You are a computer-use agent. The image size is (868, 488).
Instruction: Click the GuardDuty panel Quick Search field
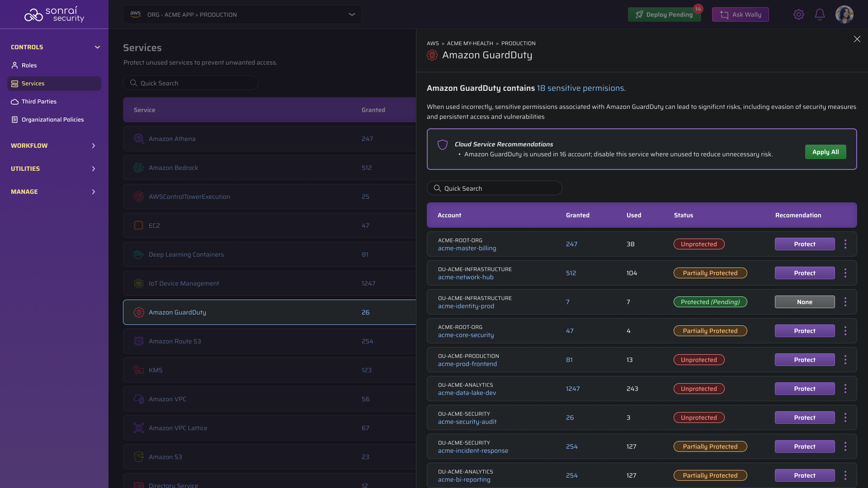tap(495, 188)
